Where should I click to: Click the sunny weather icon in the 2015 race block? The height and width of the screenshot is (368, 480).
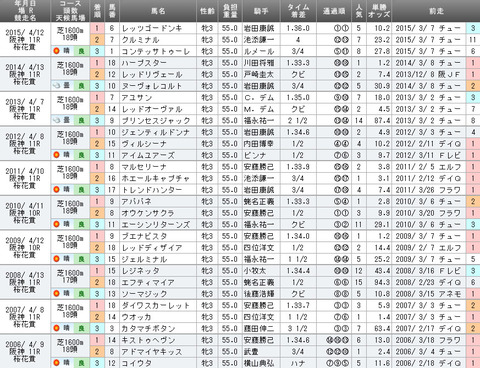[57, 51]
